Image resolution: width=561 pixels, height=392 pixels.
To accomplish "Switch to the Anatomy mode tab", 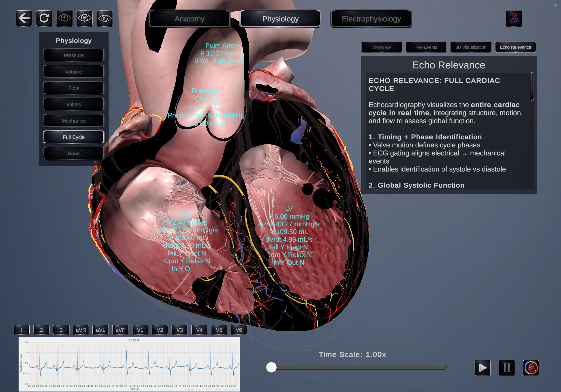I will pos(189,19).
